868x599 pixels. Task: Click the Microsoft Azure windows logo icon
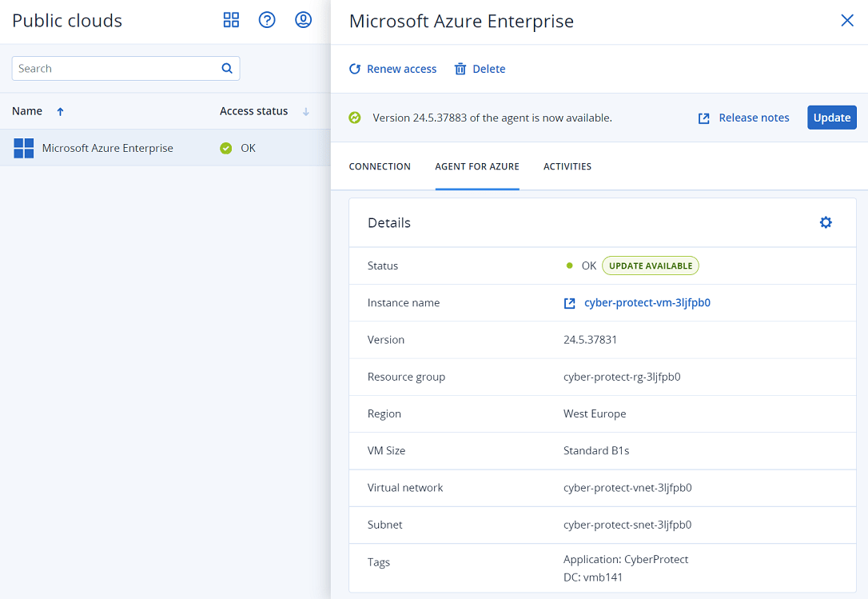tap(24, 148)
